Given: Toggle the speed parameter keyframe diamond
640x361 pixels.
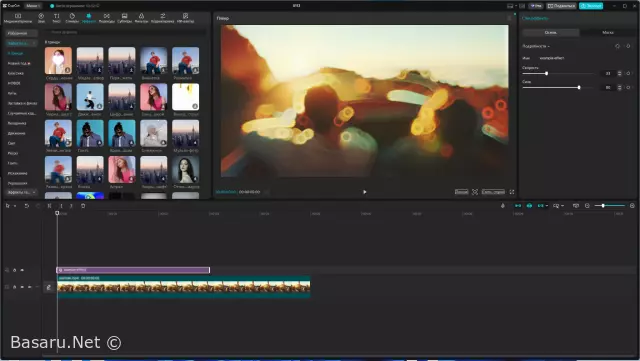Looking at the screenshot, I should pos(628,74).
